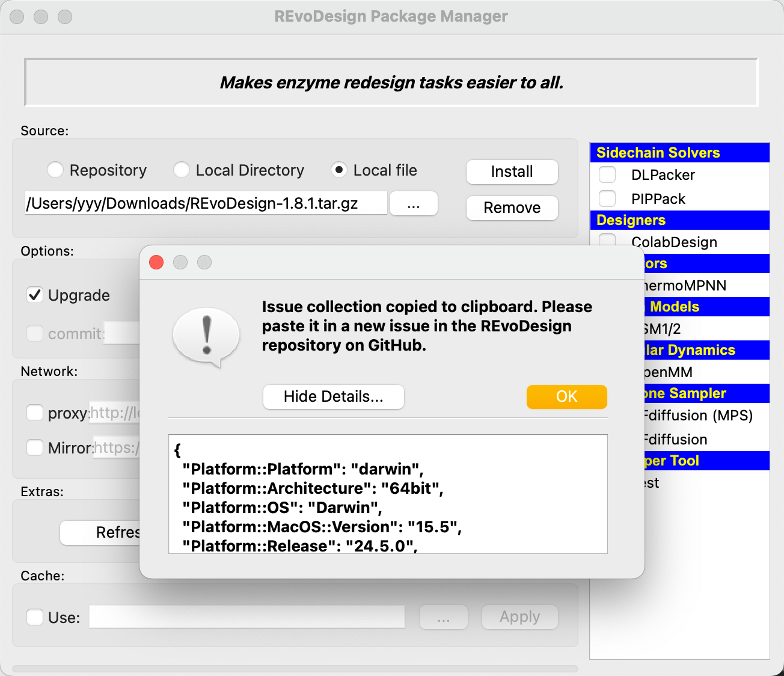Toggle the commit checkbox

pyautogui.click(x=35, y=333)
